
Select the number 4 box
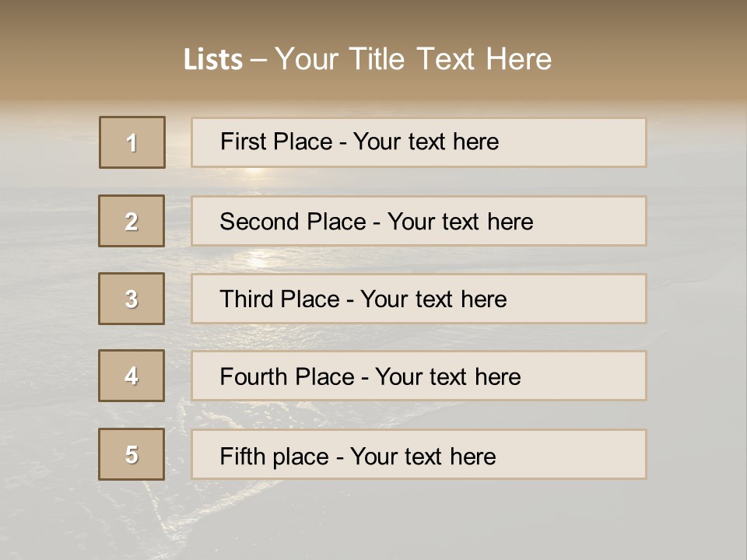pos(132,376)
